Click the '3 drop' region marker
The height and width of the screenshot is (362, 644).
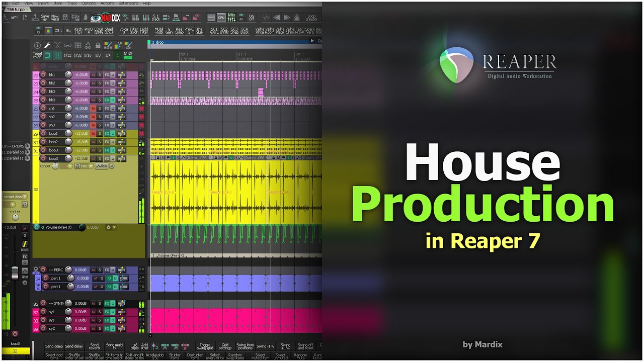coord(157,42)
